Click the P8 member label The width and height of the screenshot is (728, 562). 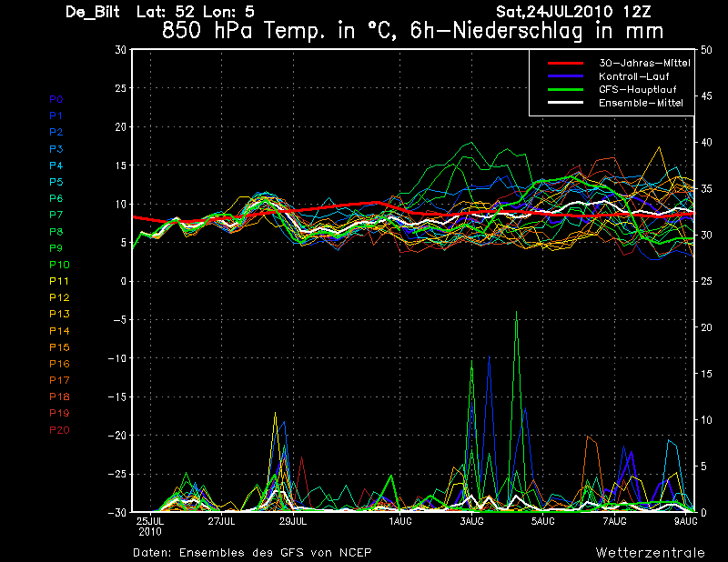tap(56, 232)
